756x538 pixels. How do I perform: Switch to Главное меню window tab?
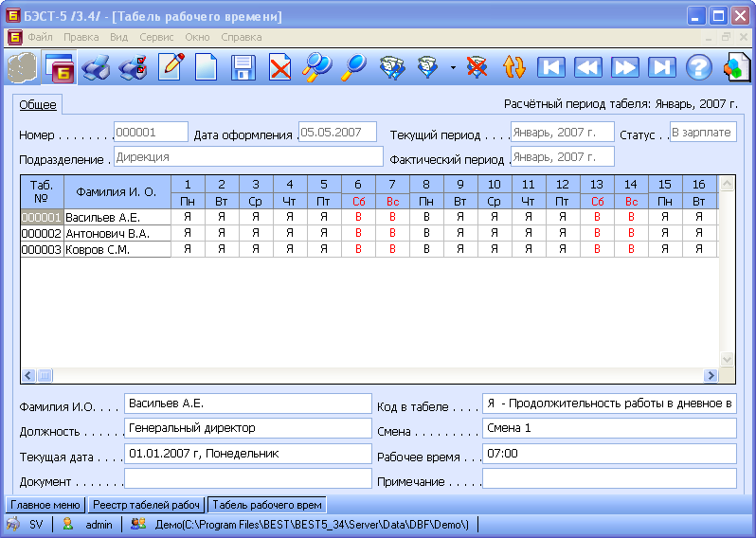tap(45, 505)
